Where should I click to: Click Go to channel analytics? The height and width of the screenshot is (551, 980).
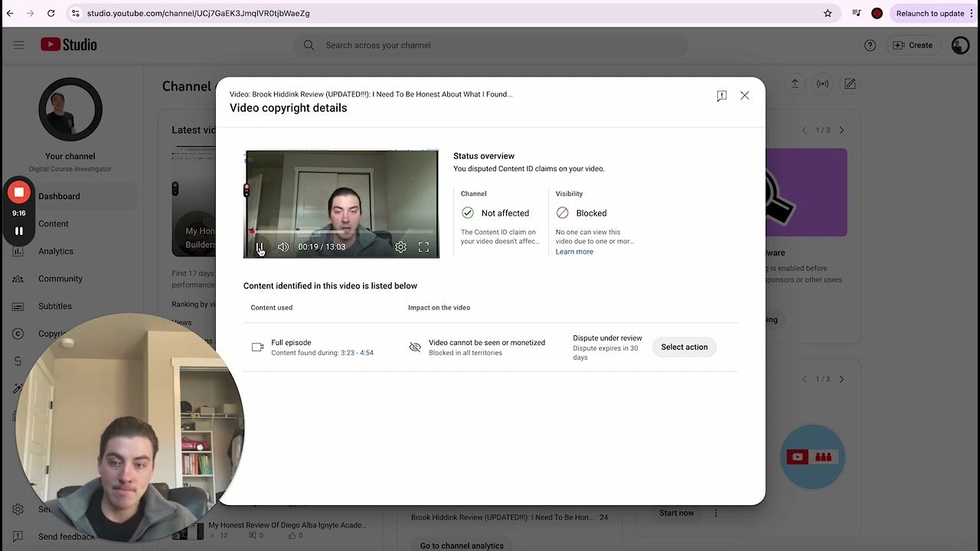pyautogui.click(x=462, y=546)
